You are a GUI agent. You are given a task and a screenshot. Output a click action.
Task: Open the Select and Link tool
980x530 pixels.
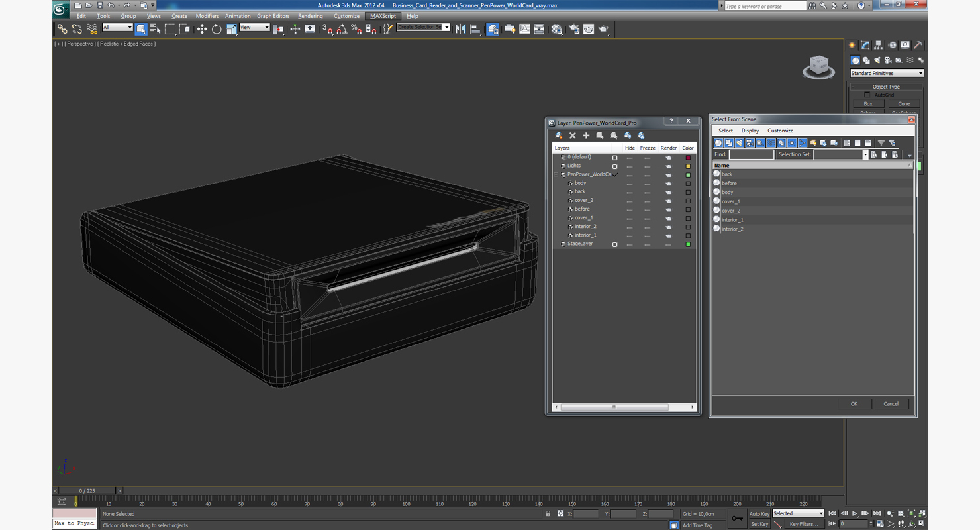click(x=62, y=29)
